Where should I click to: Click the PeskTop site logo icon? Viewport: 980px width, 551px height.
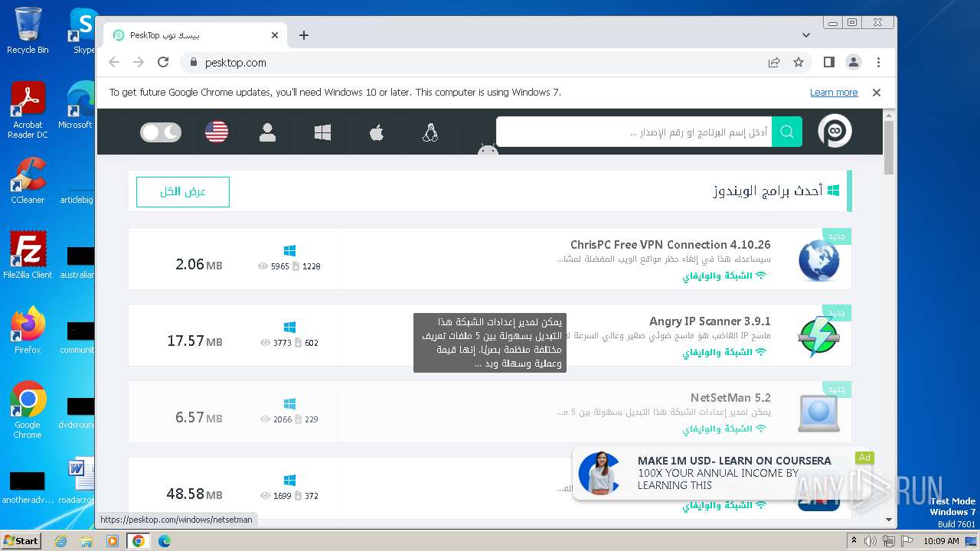[834, 132]
